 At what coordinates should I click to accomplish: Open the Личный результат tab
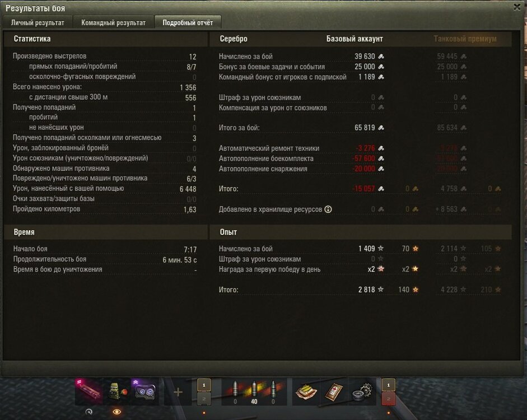click(x=38, y=22)
